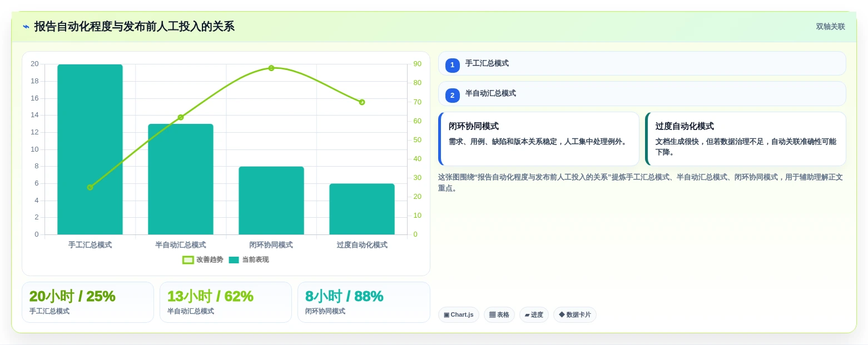Screen dimensions: 868x345
Task: Toggle the 改善趋势 legend entry
Action: pyautogui.click(x=203, y=259)
